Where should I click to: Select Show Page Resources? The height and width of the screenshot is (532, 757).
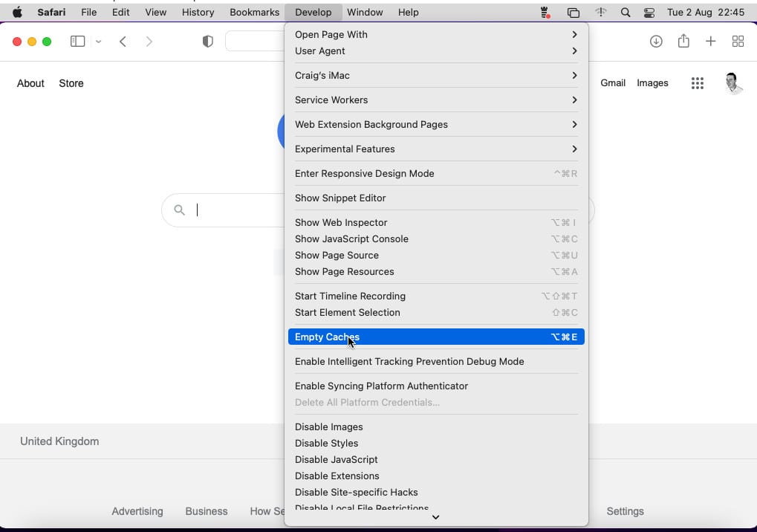pyautogui.click(x=436, y=272)
